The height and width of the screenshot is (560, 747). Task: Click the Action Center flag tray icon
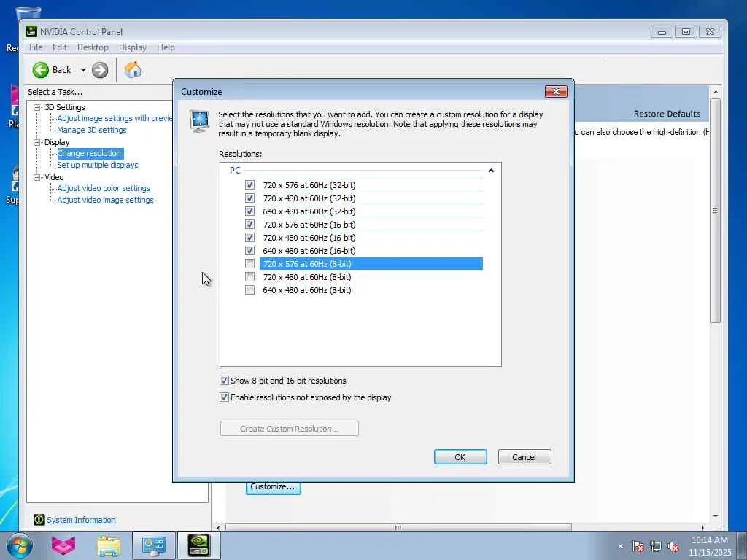(x=638, y=547)
